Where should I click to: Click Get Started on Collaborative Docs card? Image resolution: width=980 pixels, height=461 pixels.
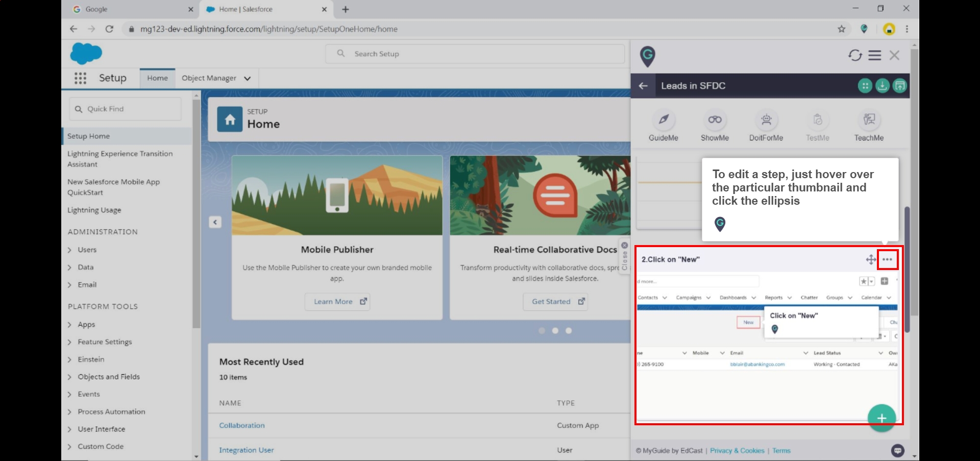(555, 302)
